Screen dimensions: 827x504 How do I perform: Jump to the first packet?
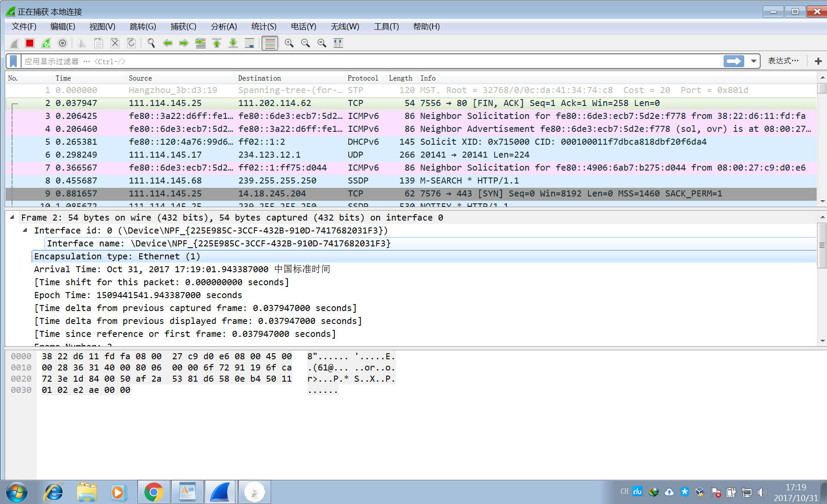click(217, 43)
